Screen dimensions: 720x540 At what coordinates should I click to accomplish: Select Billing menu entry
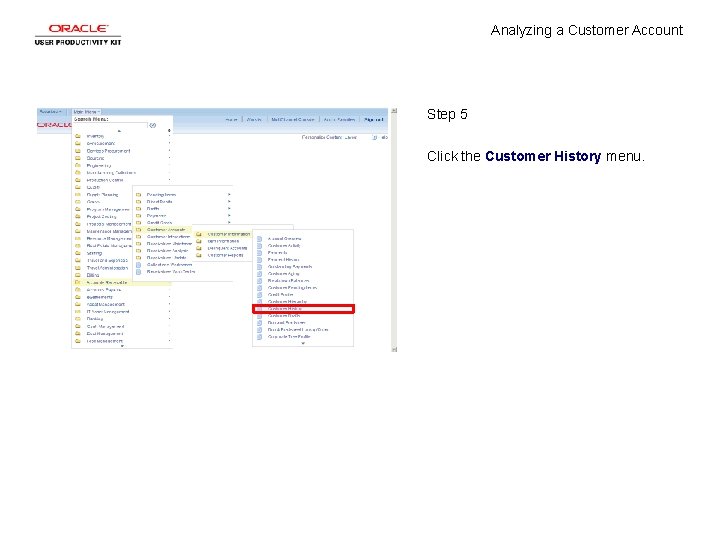pos(93,275)
